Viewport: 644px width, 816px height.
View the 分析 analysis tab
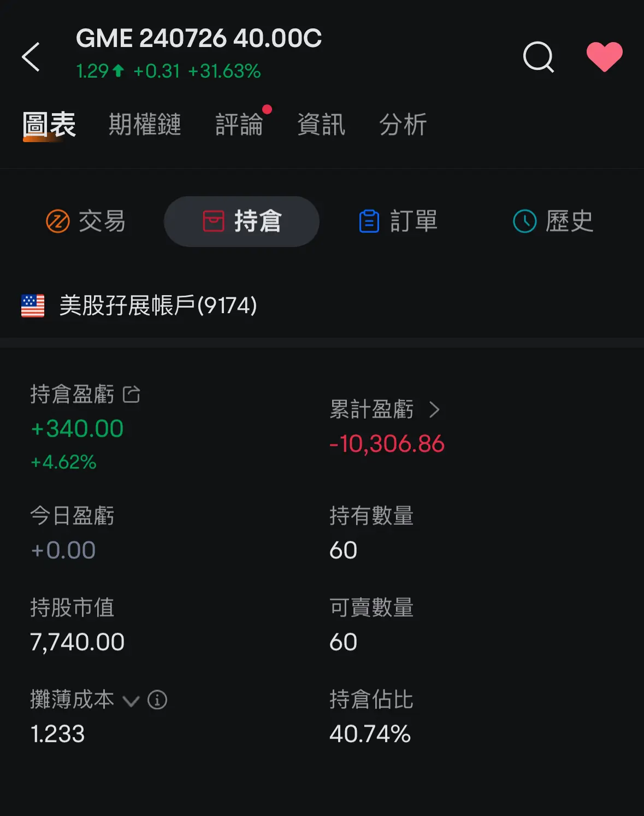tap(403, 125)
